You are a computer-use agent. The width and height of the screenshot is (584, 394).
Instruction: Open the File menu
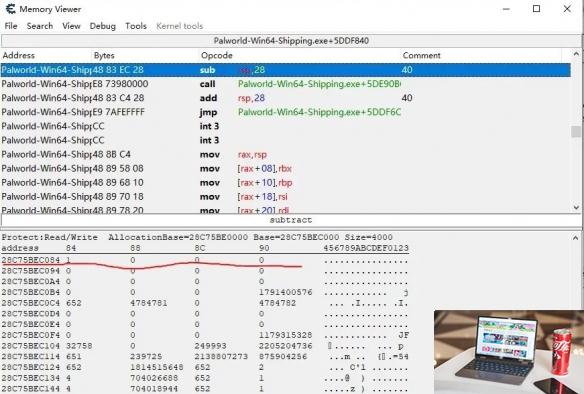11,26
